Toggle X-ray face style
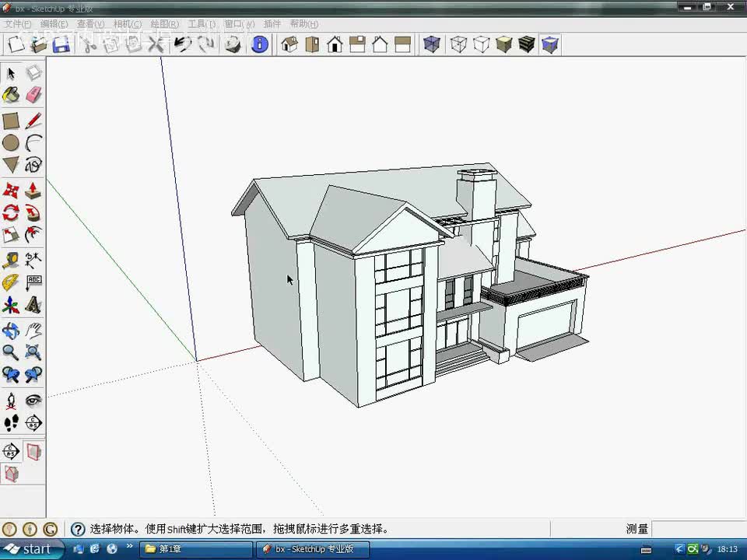 pos(431,44)
